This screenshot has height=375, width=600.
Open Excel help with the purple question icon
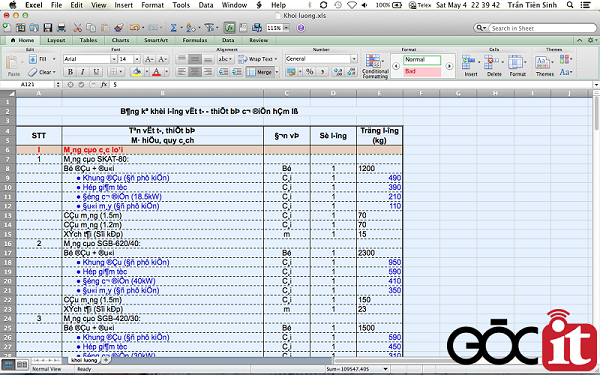click(301, 28)
